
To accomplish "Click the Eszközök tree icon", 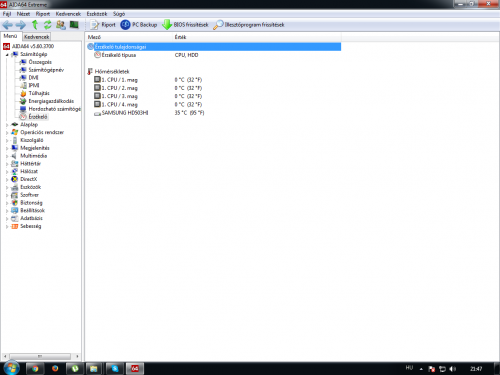I will pyautogui.click(x=15, y=187).
